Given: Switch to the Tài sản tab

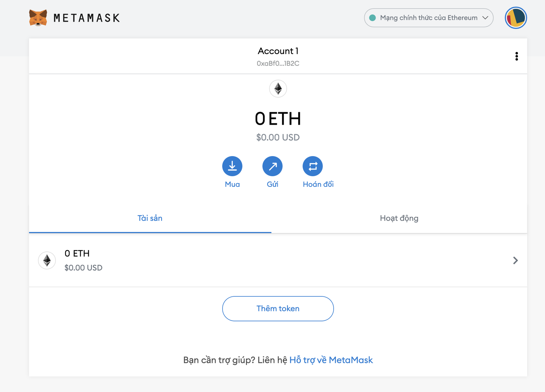Looking at the screenshot, I should click(x=150, y=218).
